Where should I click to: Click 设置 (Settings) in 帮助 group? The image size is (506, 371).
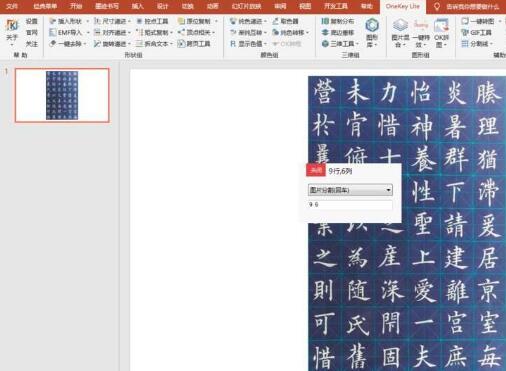tap(32, 21)
